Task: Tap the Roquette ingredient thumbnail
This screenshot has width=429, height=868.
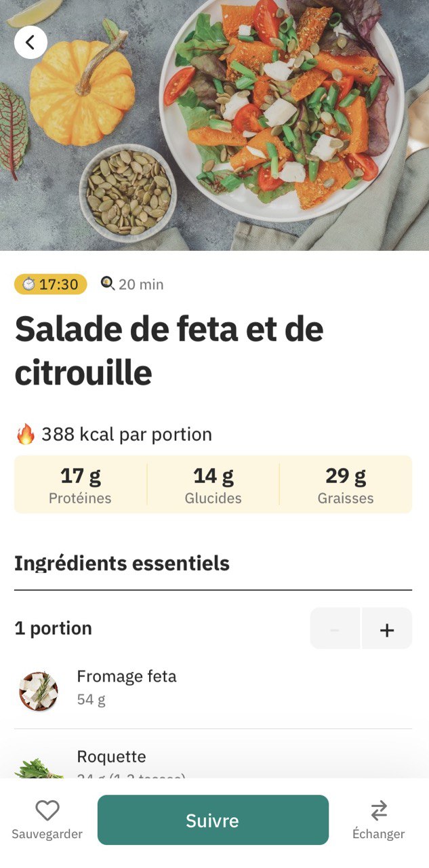Action: tap(39, 768)
